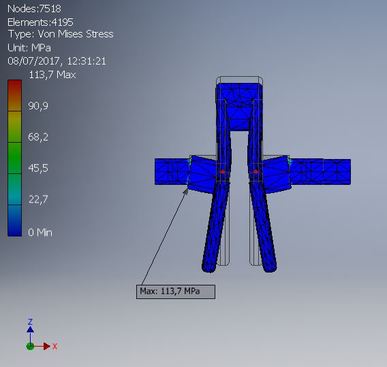Click the right red stress hotspot on model
Screen dimensions: 387x367
tap(256, 172)
